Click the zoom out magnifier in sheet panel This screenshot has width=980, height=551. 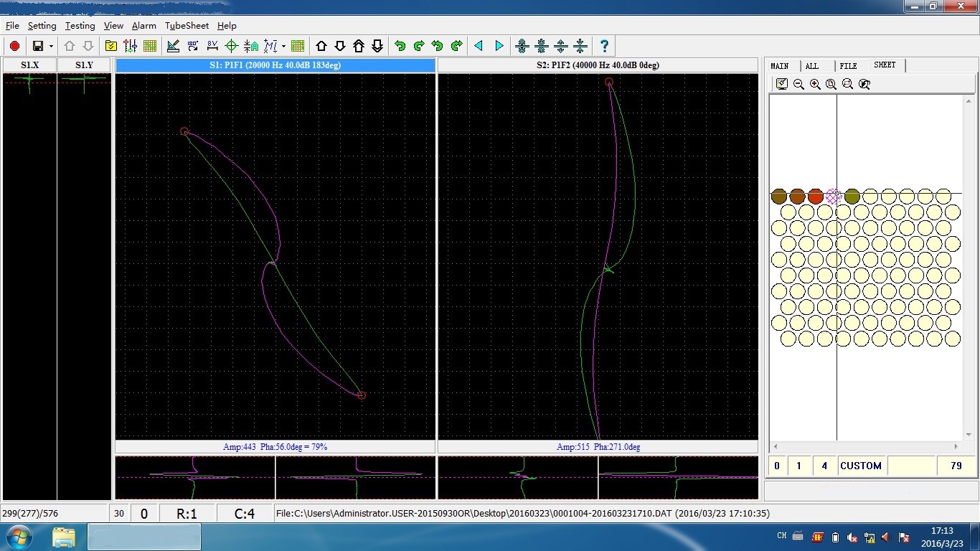(x=798, y=84)
